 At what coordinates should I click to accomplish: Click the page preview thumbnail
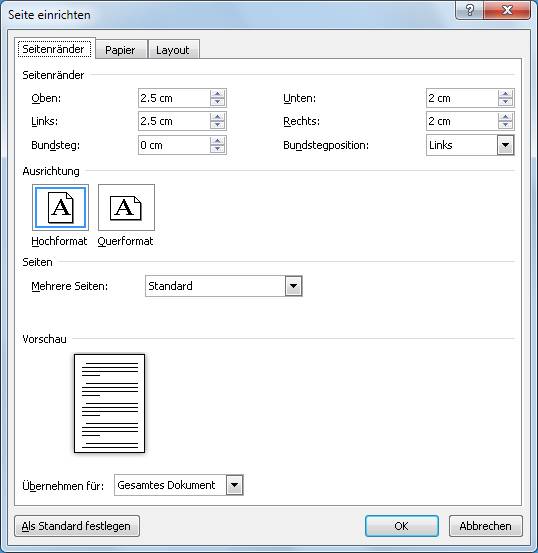point(109,403)
